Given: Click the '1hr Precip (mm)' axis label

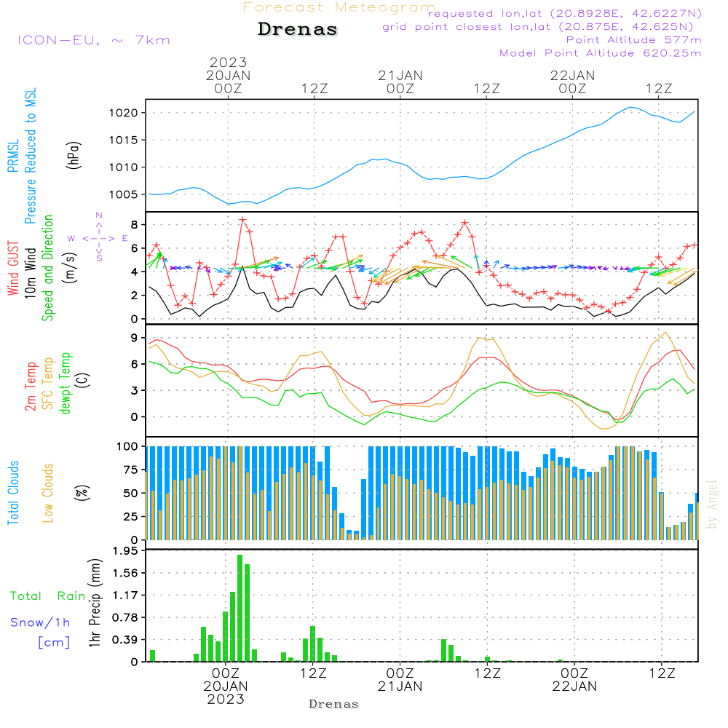Looking at the screenshot, I should 94,603.
